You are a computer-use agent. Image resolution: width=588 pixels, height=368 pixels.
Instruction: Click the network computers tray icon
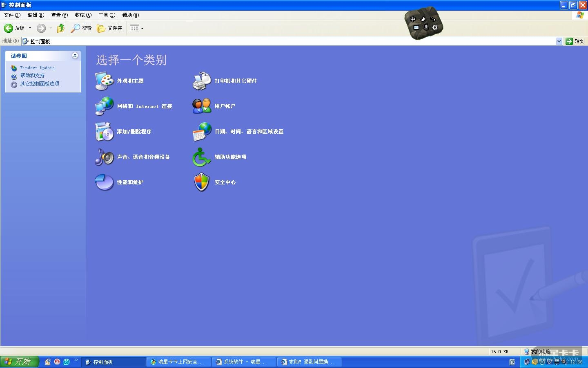[x=527, y=362]
